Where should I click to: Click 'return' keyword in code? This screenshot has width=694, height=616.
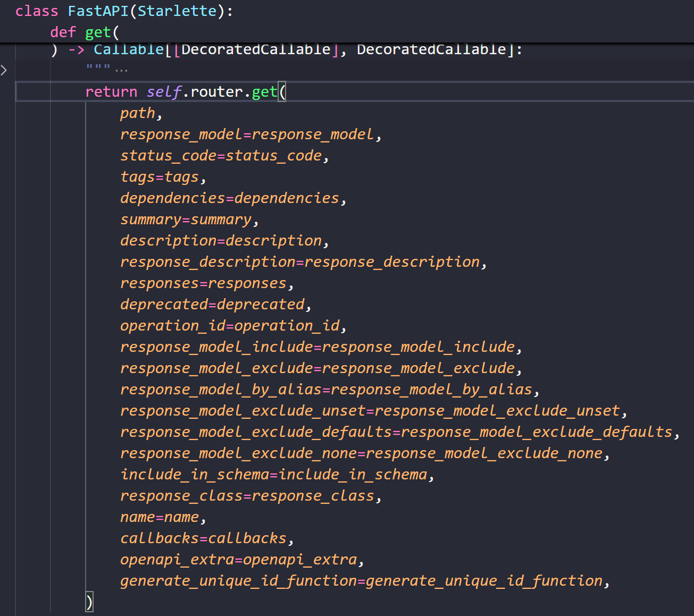[x=111, y=91]
